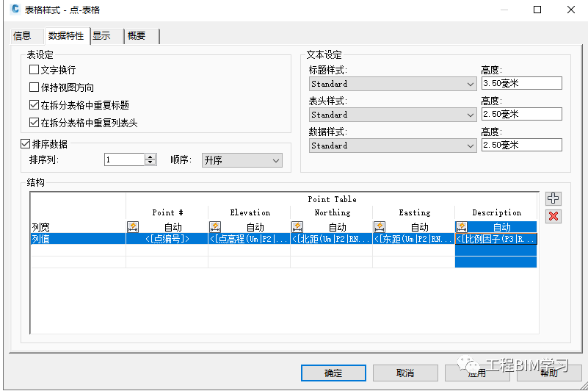
Task: Maximize the 表格样式 dialog window
Action: 537,10
